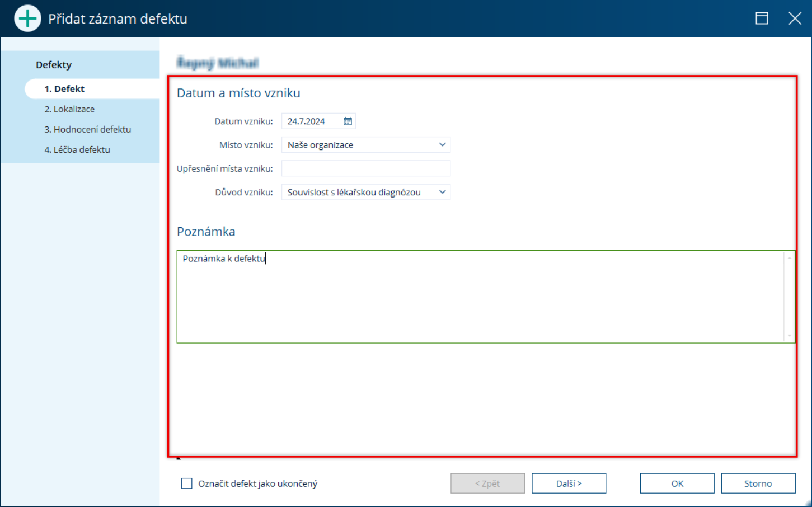Cancel with the Storno button

click(x=758, y=483)
